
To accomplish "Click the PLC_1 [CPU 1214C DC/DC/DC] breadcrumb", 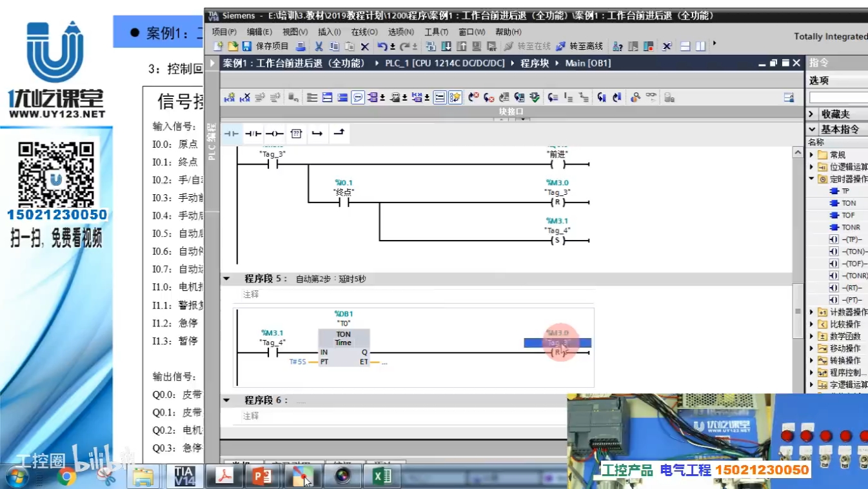I will pos(445,63).
